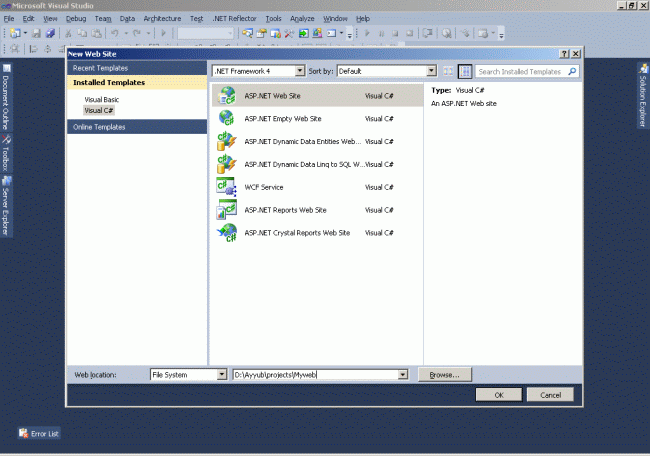Click the Extension Manager toolbar icon

coord(318,33)
